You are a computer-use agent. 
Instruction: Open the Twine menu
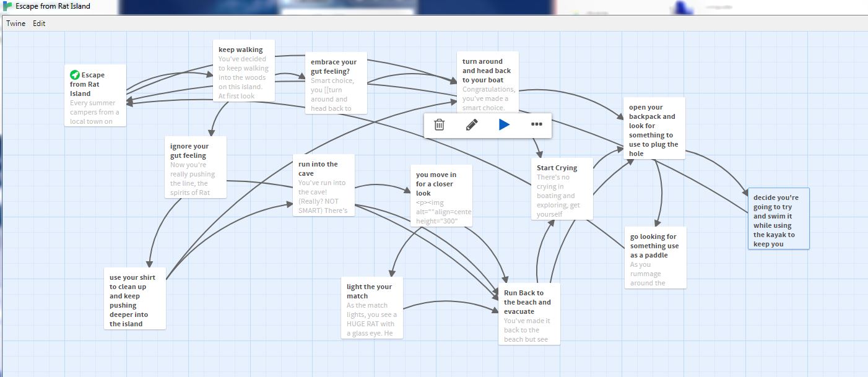coord(15,24)
